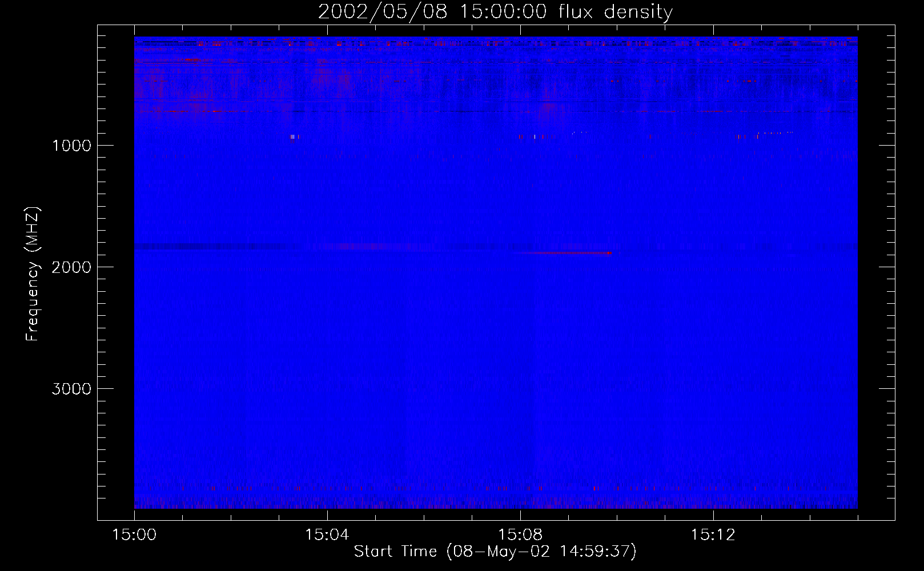
Task: Click the 1000 frequency tick label
Action: pos(71,146)
